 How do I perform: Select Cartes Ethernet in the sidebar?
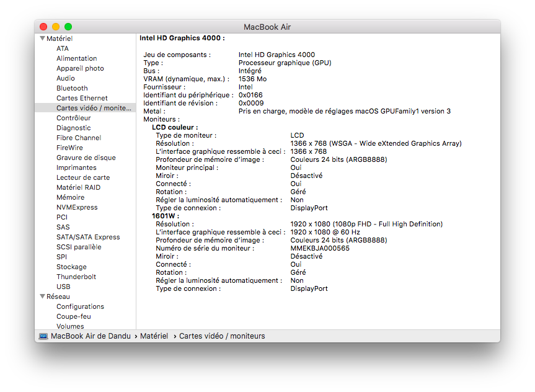point(82,98)
